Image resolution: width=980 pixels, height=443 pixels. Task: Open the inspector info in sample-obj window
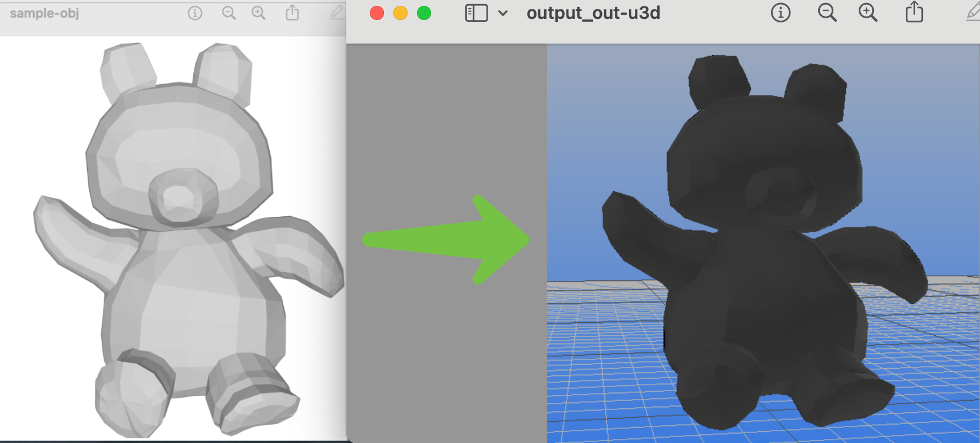195,13
